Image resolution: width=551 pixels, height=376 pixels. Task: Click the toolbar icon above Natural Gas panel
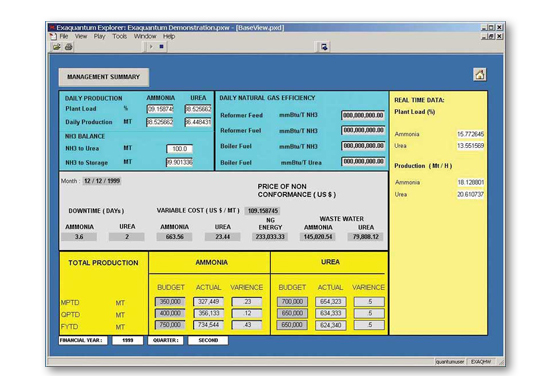[x=324, y=47]
